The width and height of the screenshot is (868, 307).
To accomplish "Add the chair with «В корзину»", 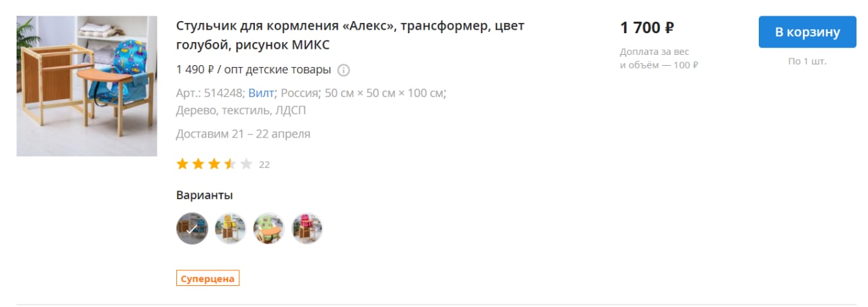I will [x=808, y=32].
